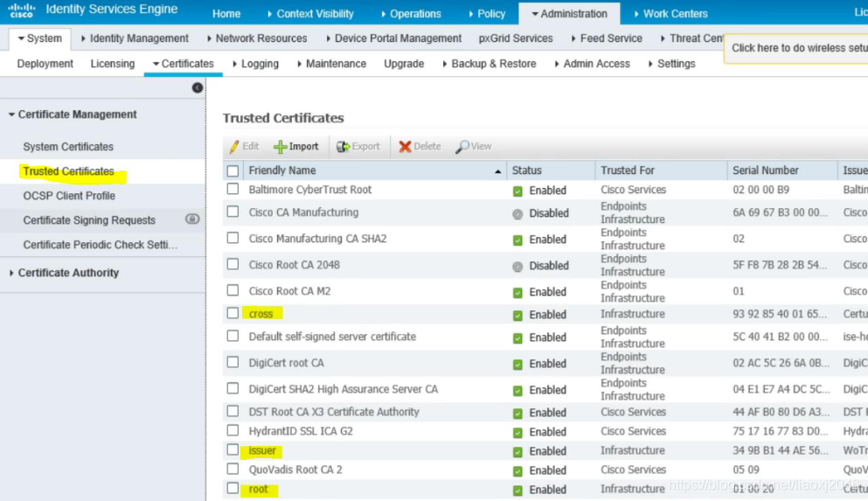This screenshot has width=868, height=501.
Task: Select the root certificate checkbox
Action: click(233, 488)
